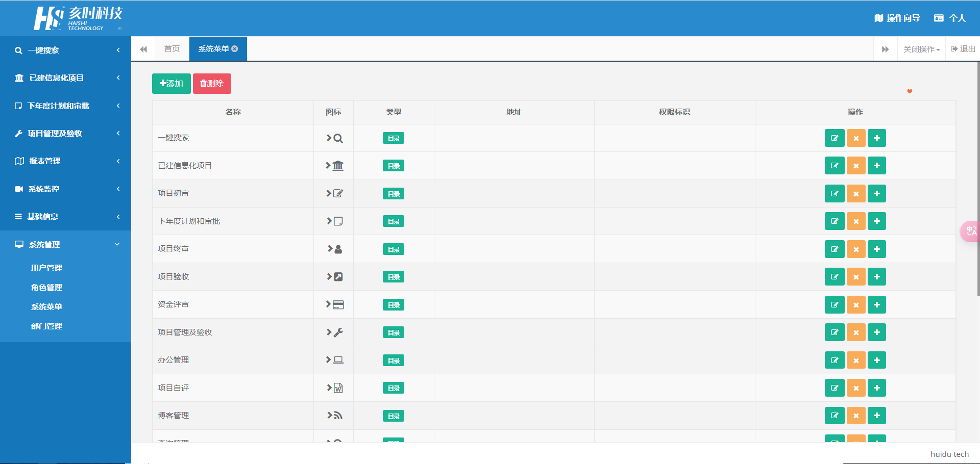The image size is (980, 464).
Task: Add a child under 项目验收 row
Action: pos(877,277)
